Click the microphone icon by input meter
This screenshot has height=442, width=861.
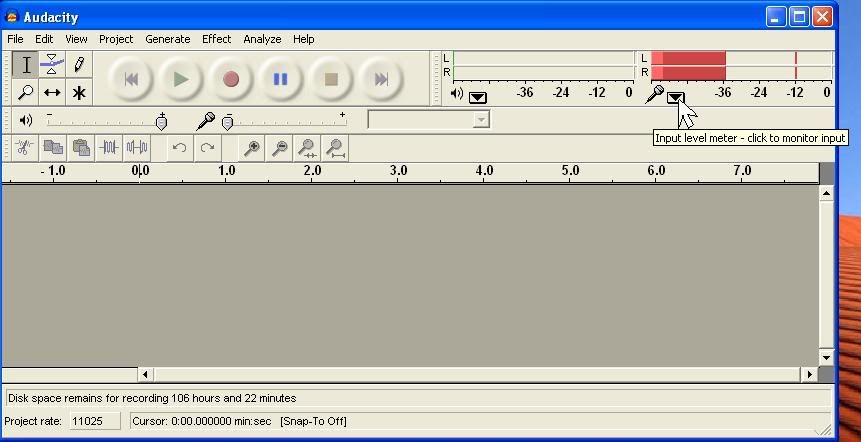654,94
